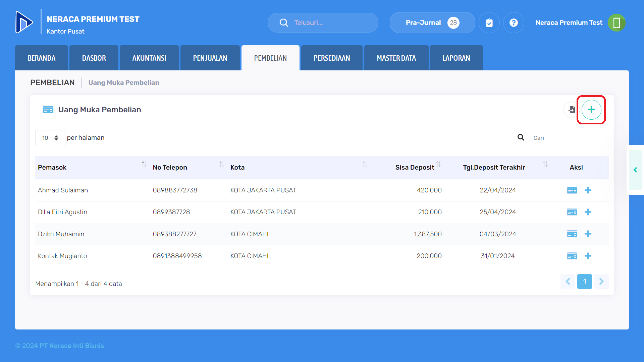Click the import document icon beside plus button
The image size is (644, 362).
point(572,110)
